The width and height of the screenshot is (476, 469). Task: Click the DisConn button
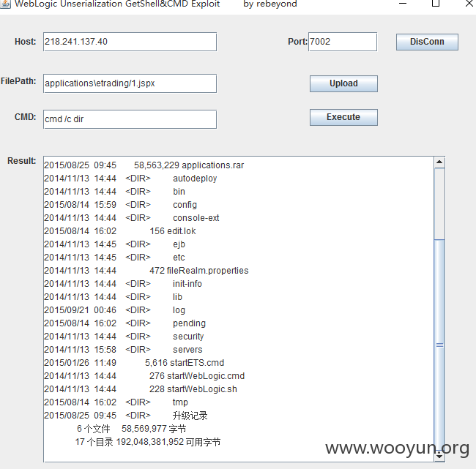pos(427,42)
